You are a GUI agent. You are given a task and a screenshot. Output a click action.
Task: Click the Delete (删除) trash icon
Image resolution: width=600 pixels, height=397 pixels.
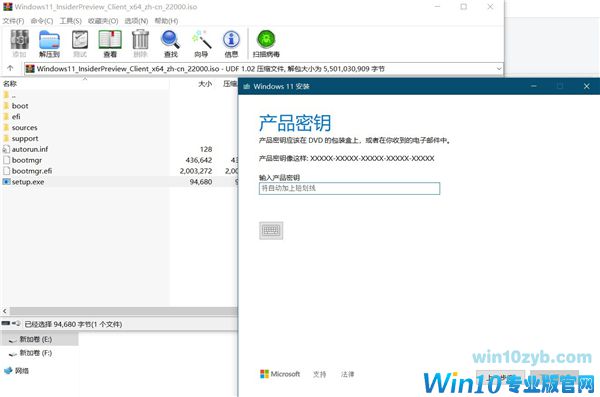[140, 44]
